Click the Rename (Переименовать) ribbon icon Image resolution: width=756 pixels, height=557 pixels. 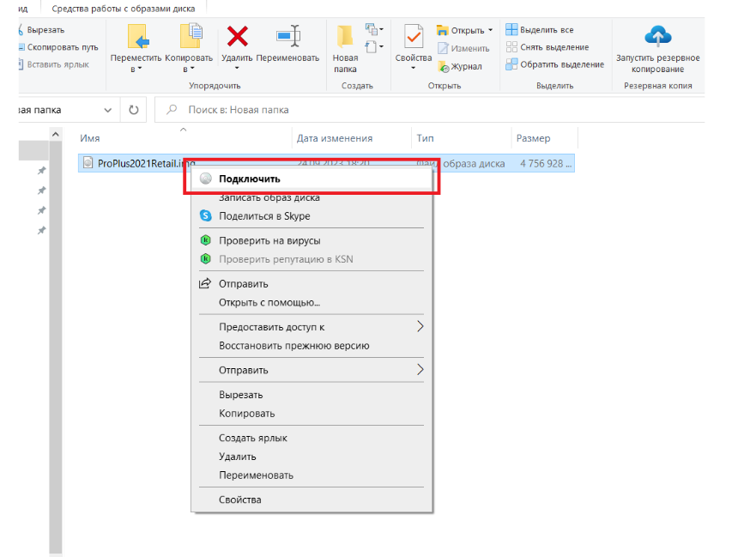pos(287,37)
